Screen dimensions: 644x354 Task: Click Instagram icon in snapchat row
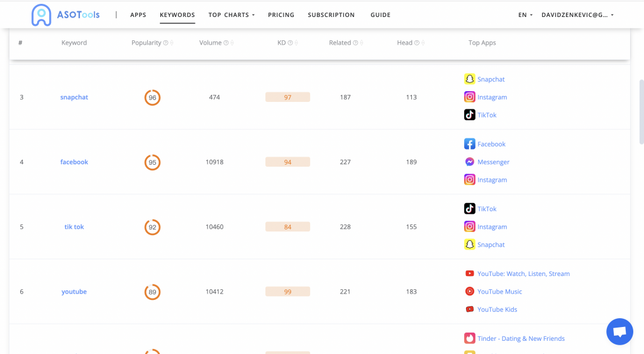coord(469,97)
